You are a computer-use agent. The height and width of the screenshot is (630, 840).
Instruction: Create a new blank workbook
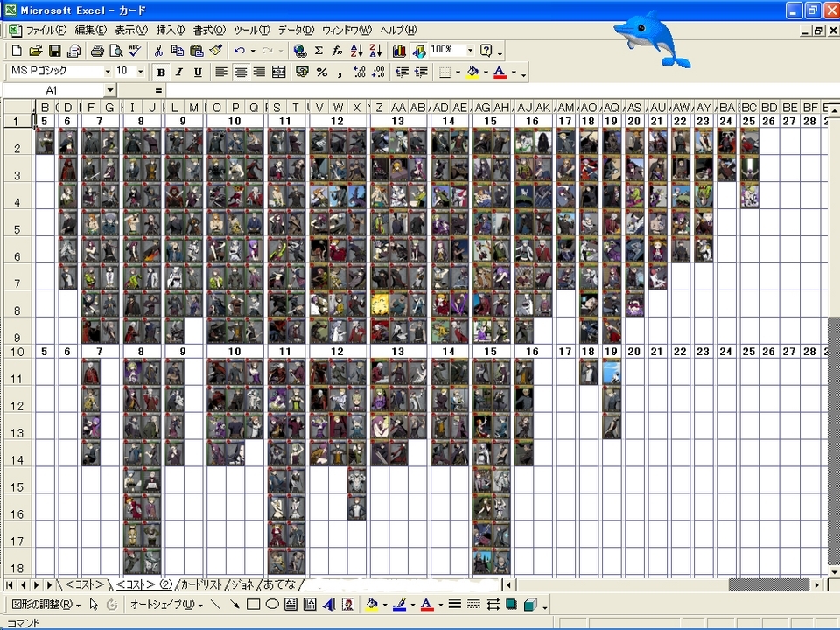coord(17,51)
